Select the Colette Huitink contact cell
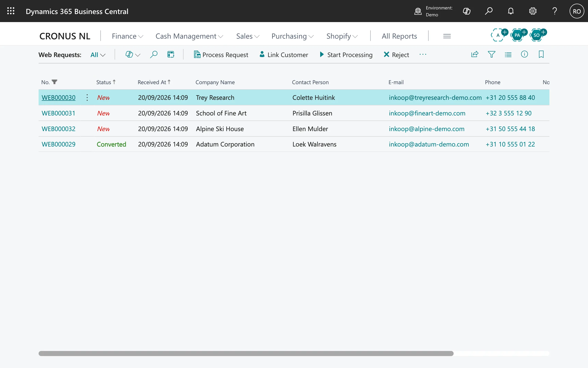The height and width of the screenshot is (368, 588). (x=314, y=98)
